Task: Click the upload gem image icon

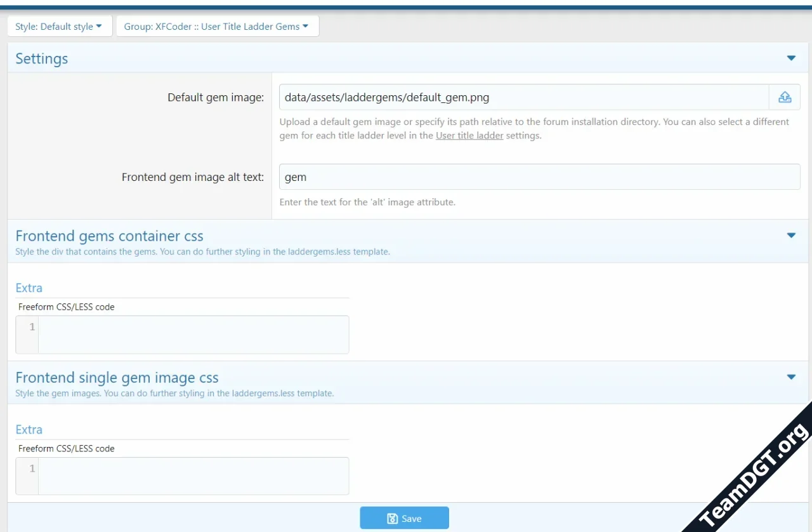Action: coord(785,97)
